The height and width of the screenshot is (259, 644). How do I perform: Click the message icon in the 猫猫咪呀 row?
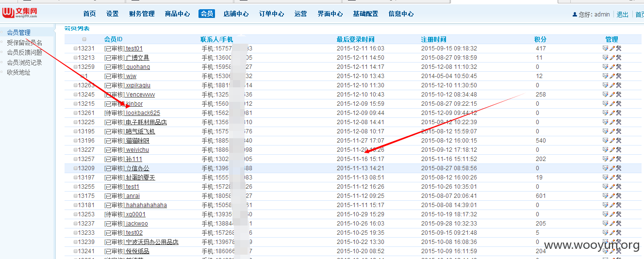point(605,141)
